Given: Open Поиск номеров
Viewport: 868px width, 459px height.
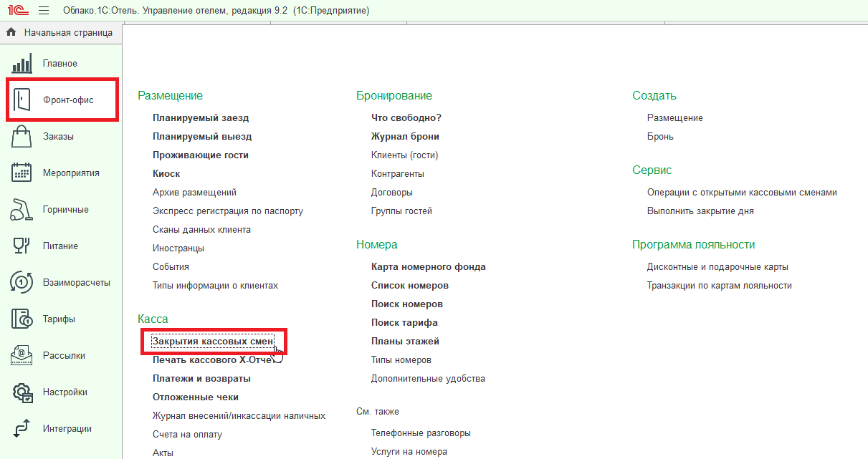Looking at the screenshot, I should [407, 304].
